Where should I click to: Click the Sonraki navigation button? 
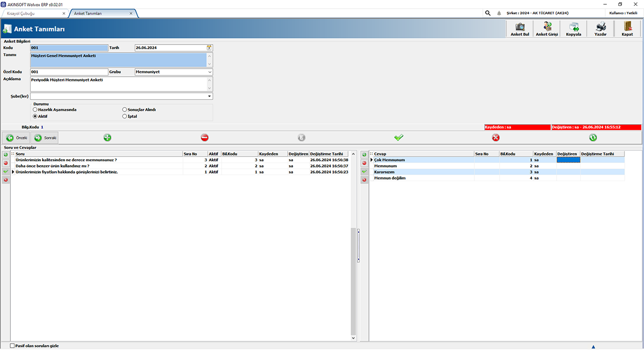(43, 137)
